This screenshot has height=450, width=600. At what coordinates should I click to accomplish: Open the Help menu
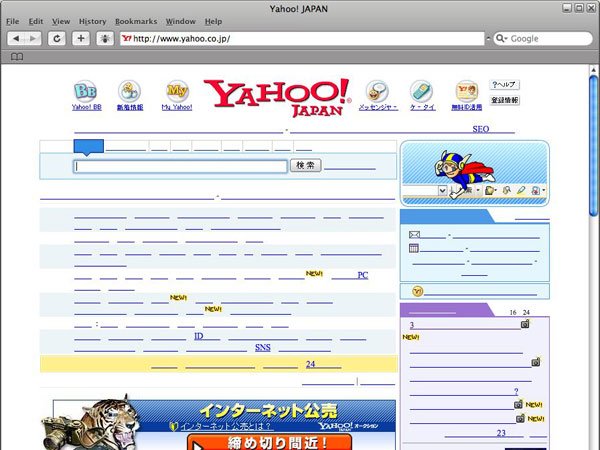213,21
